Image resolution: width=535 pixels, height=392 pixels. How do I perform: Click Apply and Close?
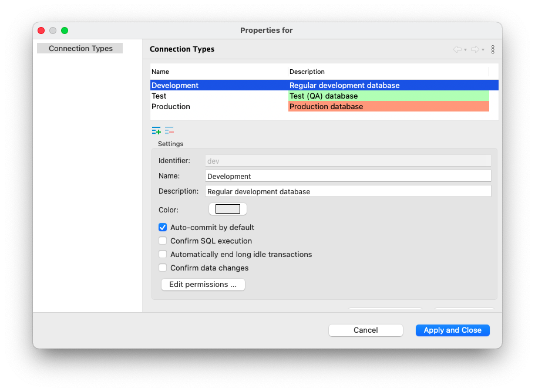pos(452,330)
